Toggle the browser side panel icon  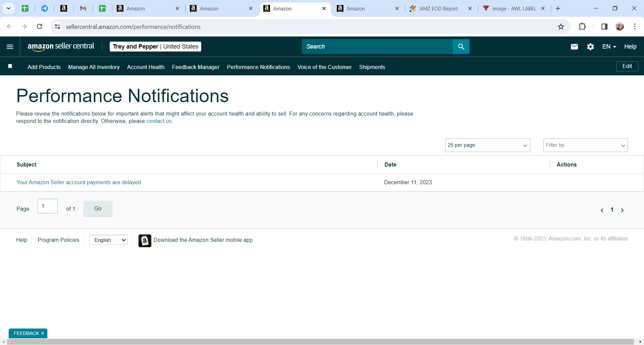point(604,26)
